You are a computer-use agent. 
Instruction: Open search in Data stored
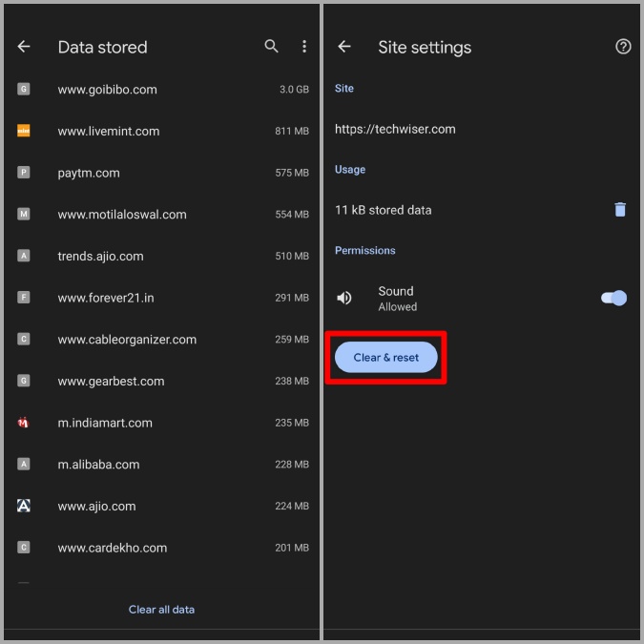pyautogui.click(x=271, y=47)
